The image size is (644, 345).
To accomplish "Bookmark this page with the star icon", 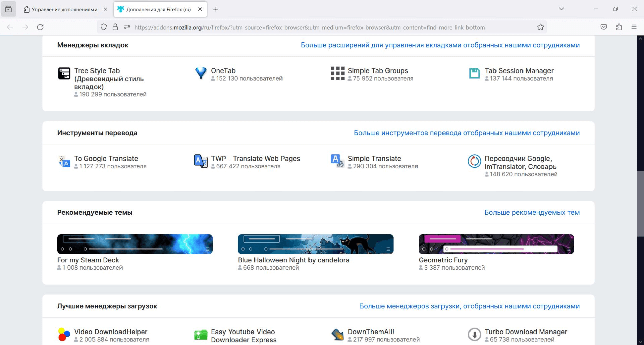I will coord(540,27).
